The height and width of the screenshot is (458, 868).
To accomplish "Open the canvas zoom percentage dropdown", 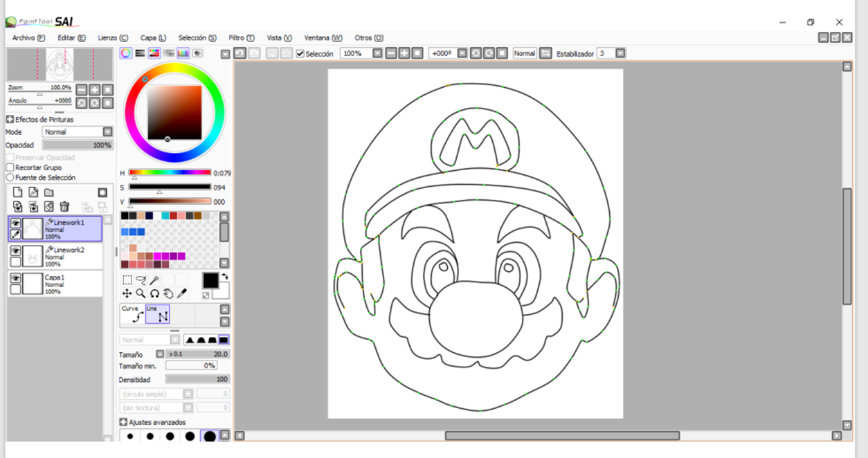I will 377,53.
